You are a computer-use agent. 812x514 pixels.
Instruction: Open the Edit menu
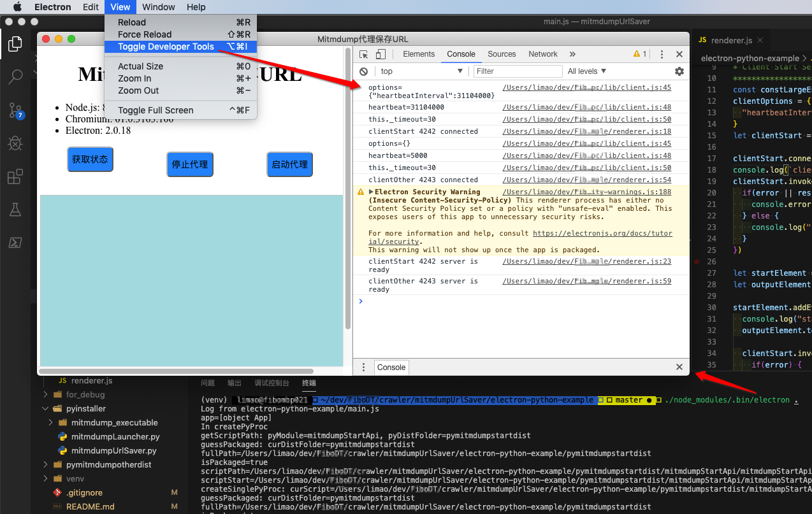tap(91, 7)
